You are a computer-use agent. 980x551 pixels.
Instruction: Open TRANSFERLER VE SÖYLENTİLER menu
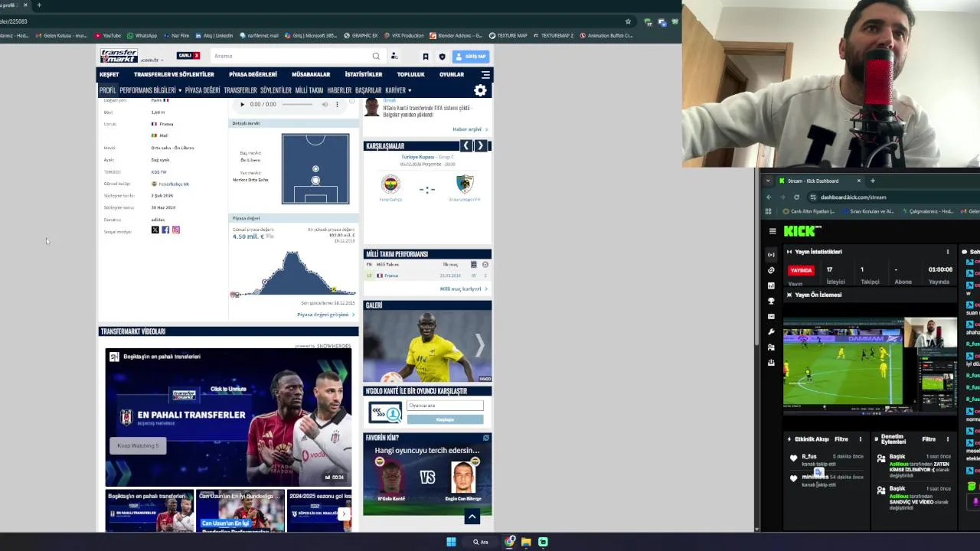pyautogui.click(x=174, y=74)
